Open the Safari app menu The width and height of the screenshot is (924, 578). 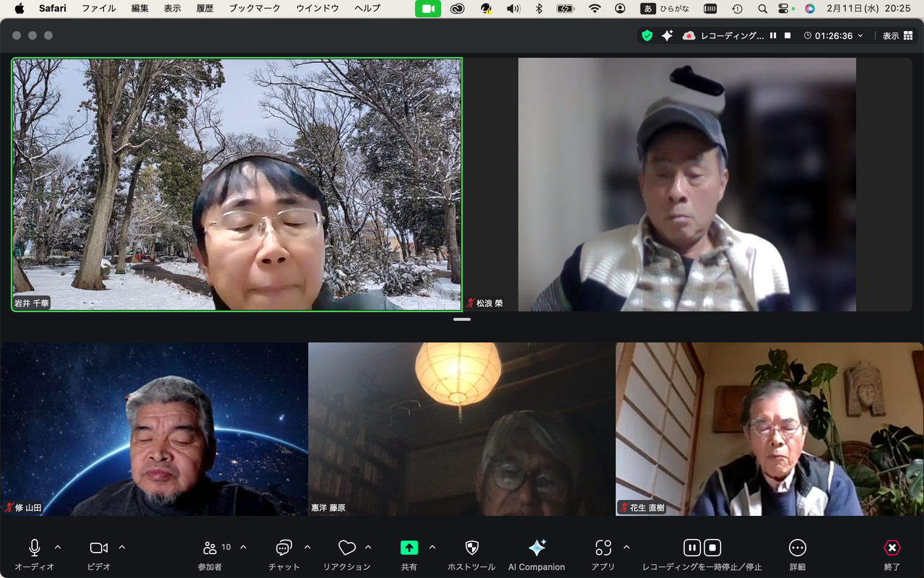pyautogui.click(x=53, y=9)
